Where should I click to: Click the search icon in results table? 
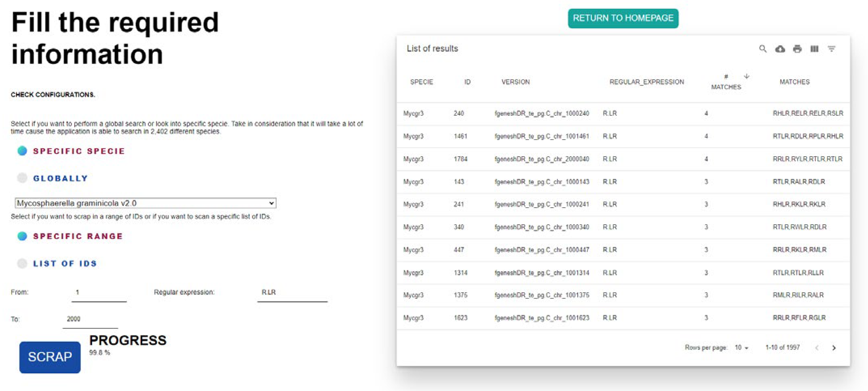(x=762, y=49)
